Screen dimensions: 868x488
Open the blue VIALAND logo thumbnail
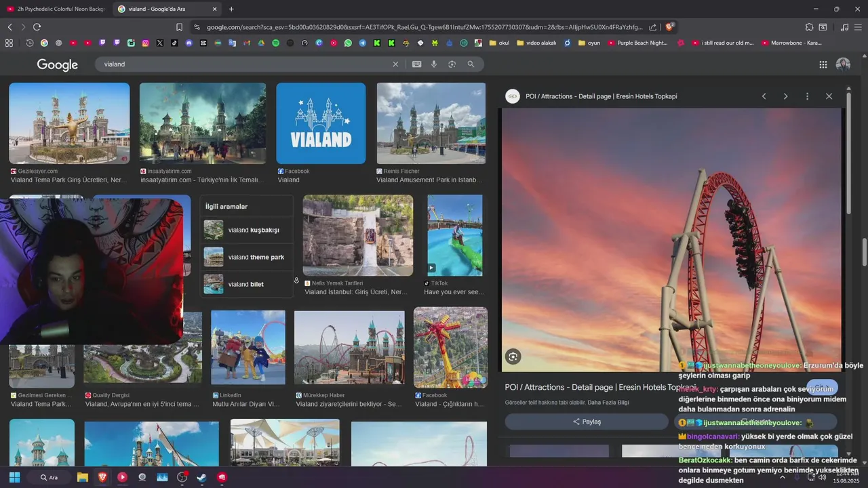(x=321, y=123)
